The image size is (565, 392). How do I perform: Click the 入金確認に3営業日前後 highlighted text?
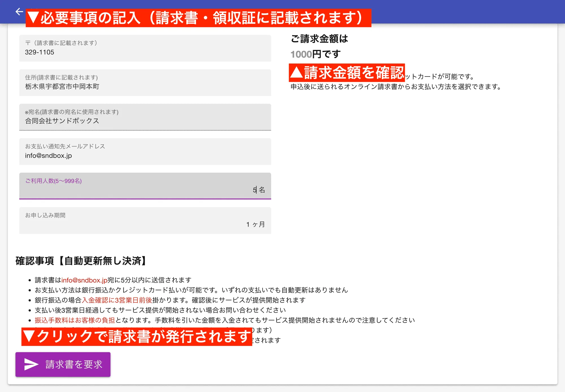click(118, 300)
